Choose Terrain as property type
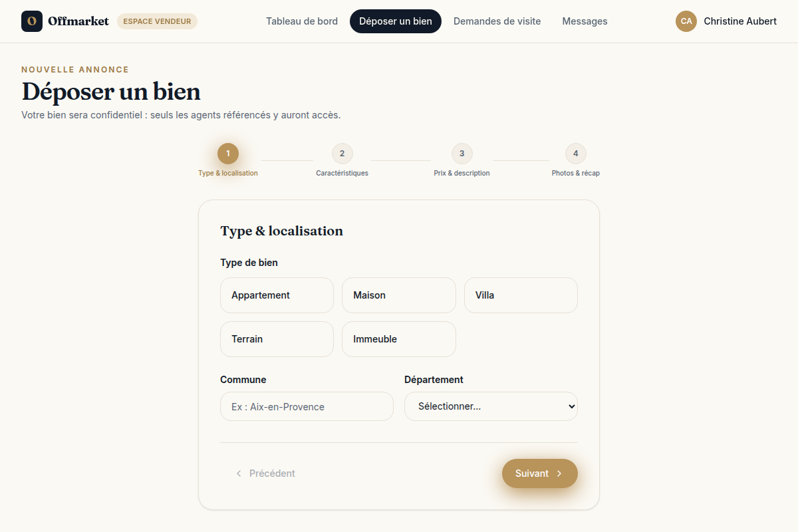The image size is (798, 532). [x=277, y=339]
